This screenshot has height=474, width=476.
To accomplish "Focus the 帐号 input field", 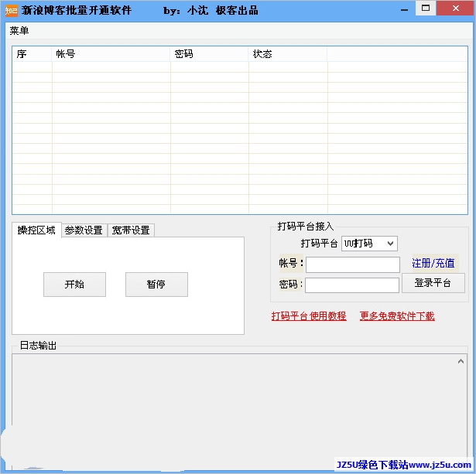I will click(353, 264).
